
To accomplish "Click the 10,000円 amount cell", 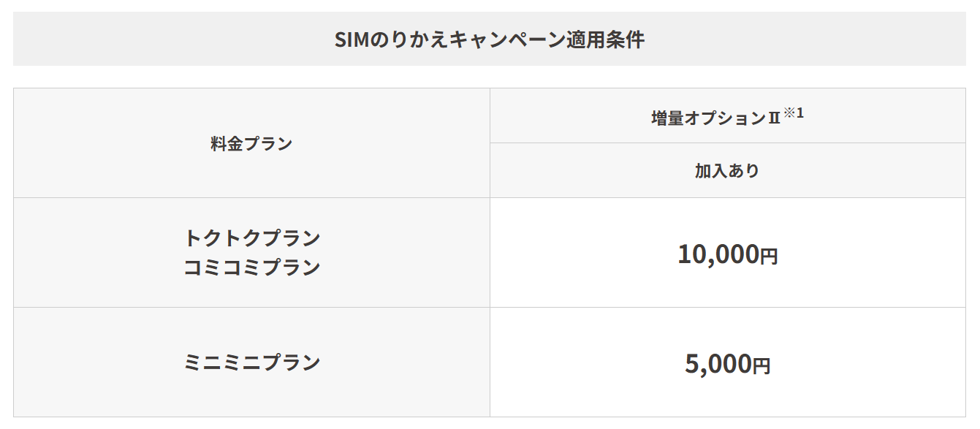I will coord(728,253).
